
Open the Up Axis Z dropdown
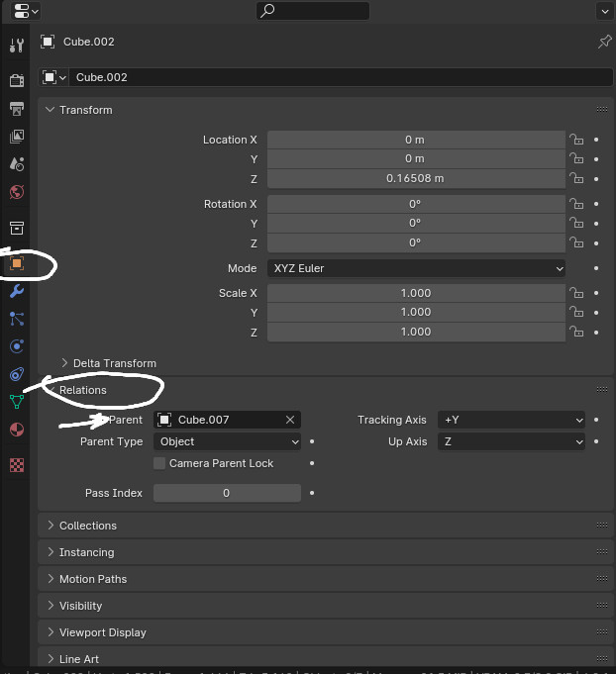point(511,441)
